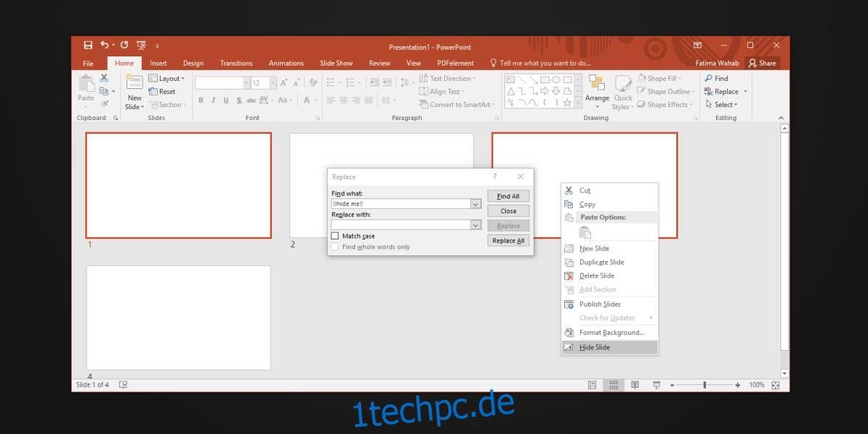
Task: Click Fit slide to window icon
Action: [x=776, y=385]
